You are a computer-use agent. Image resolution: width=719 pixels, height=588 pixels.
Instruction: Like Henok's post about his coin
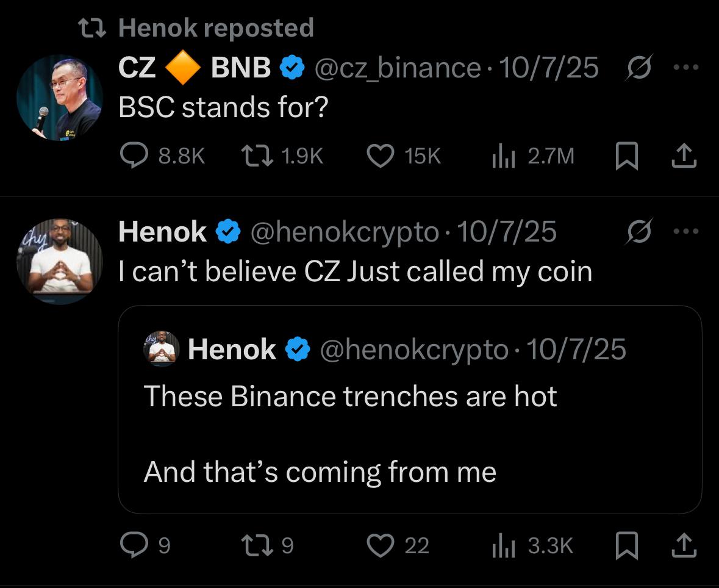coord(381,547)
